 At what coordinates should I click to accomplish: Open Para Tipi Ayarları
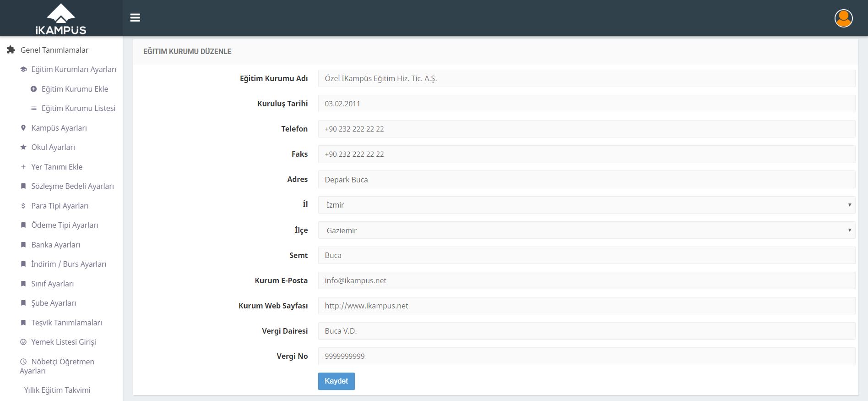[60, 206]
